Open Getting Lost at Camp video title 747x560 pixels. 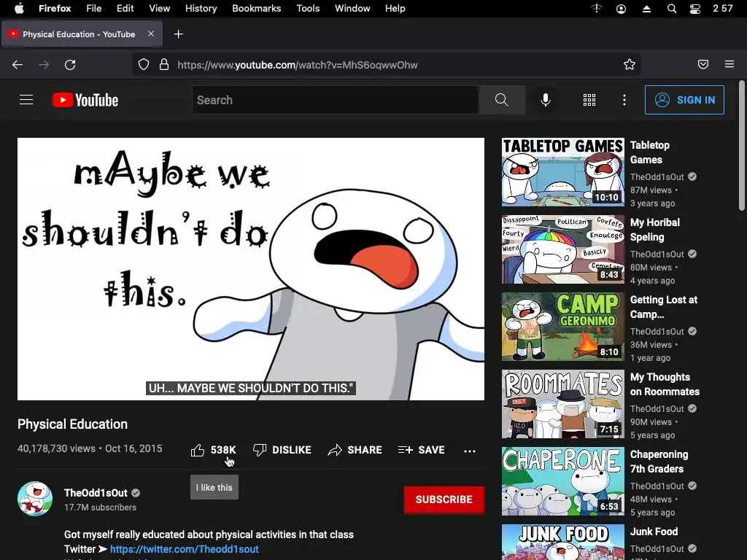pos(664,307)
